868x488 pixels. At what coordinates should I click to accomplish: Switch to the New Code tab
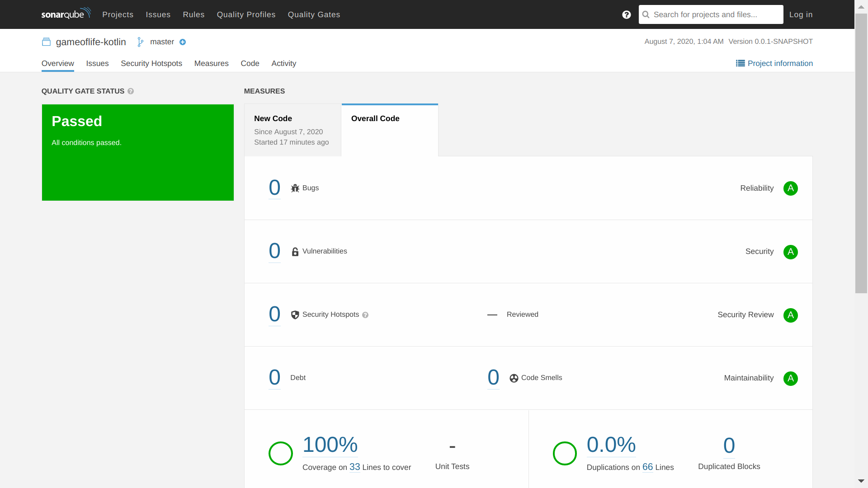pos(292,130)
